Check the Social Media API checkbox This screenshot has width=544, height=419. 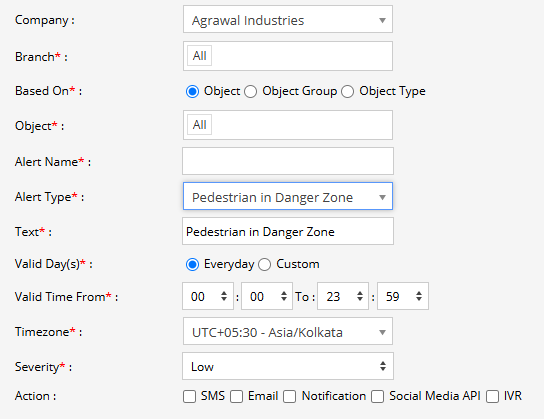click(377, 396)
